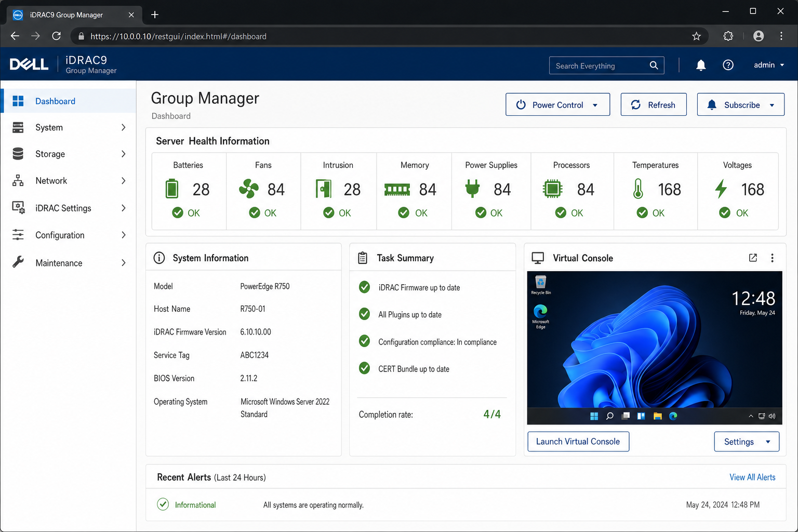This screenshot has width=798, height=532.
Task: Click the Informational alert check icon
Action: [163, 504]
